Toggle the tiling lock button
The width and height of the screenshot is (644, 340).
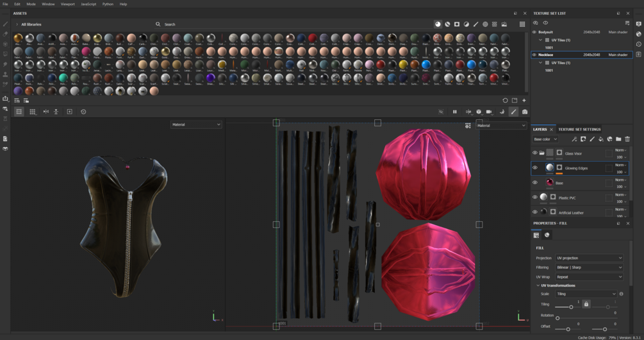(x=586, y=304)
